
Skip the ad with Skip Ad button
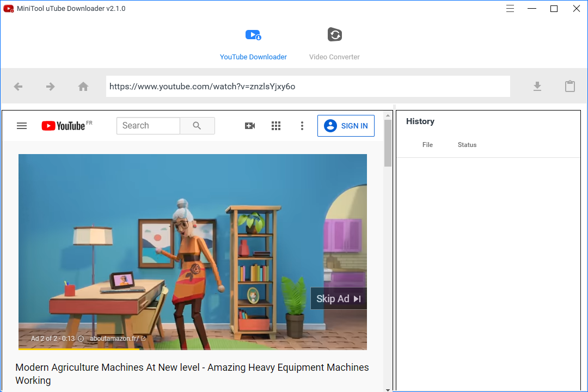pos(339,298)
